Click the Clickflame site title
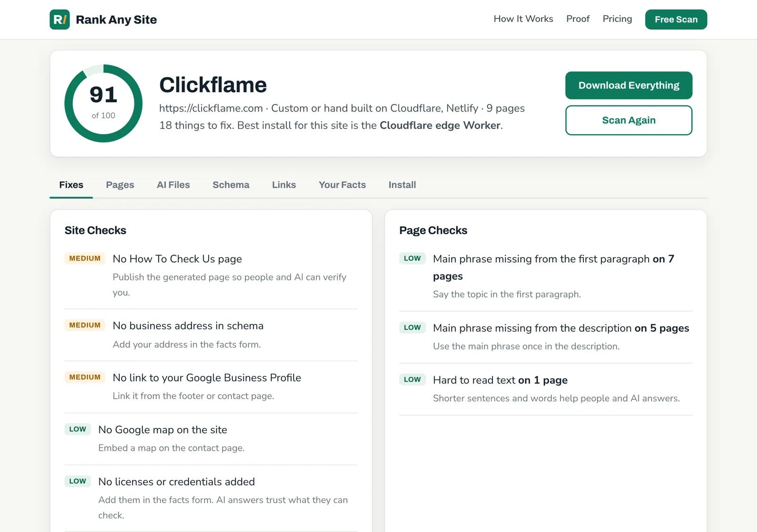Viewport: 757px width, 532px height. click(x=213, y=85)
